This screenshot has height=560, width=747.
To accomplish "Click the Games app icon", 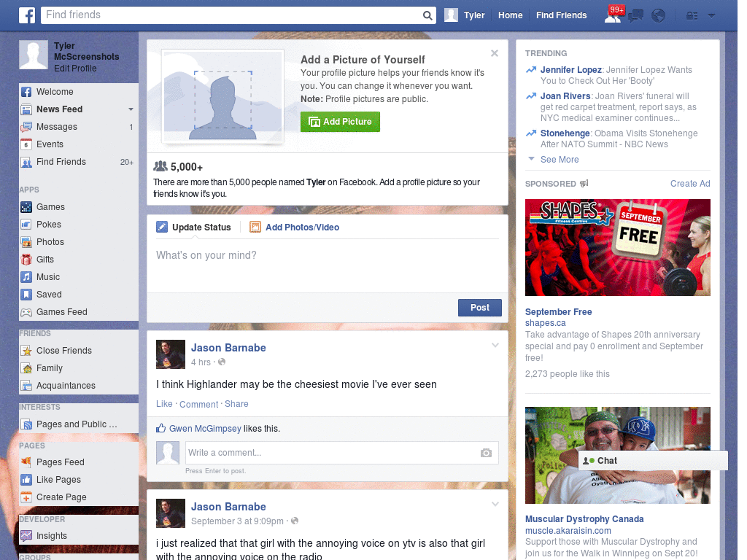I will pyautogui.click(x=26, y=207).
